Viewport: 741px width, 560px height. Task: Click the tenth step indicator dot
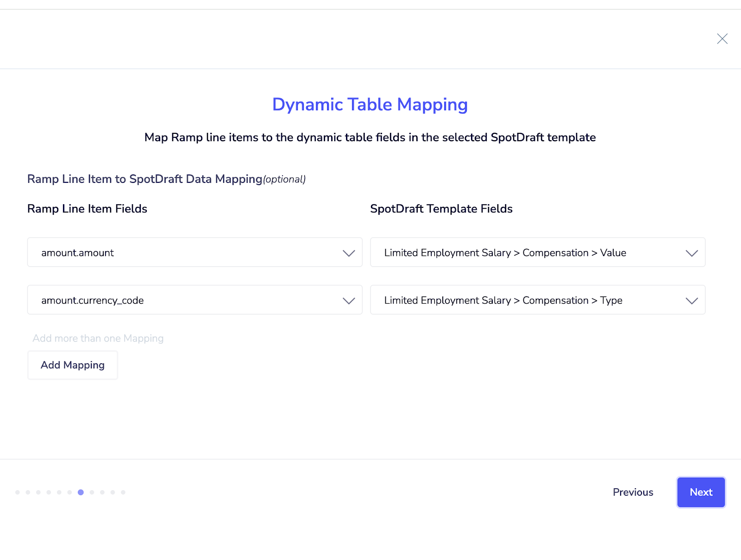113,492
